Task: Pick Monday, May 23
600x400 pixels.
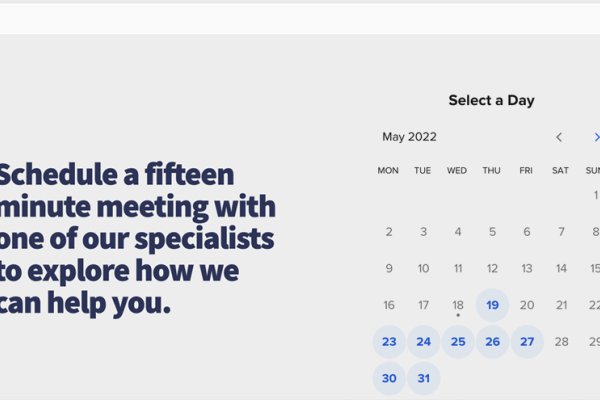Action: tap(389, 342)
